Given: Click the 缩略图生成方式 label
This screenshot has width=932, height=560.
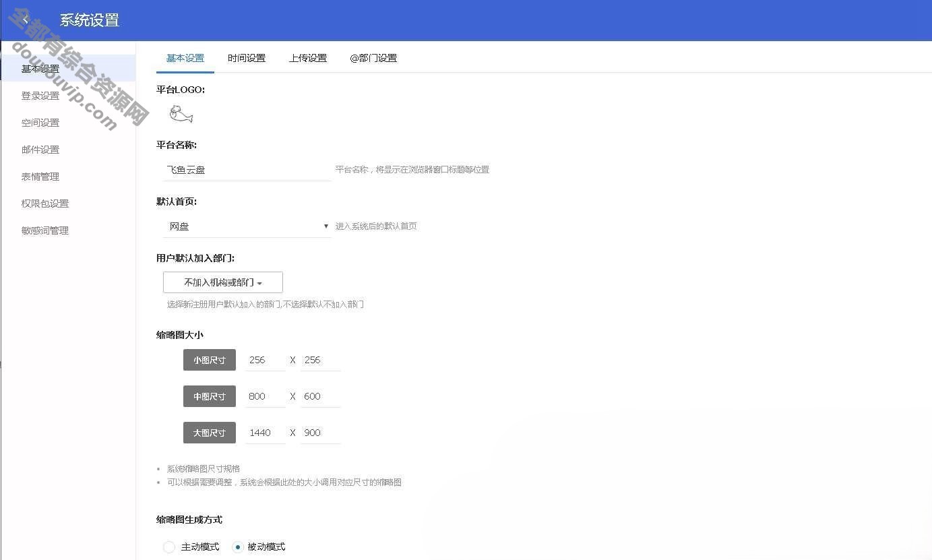Looking at the screenshot, I should pyautogui.click(x=189, y=520).
